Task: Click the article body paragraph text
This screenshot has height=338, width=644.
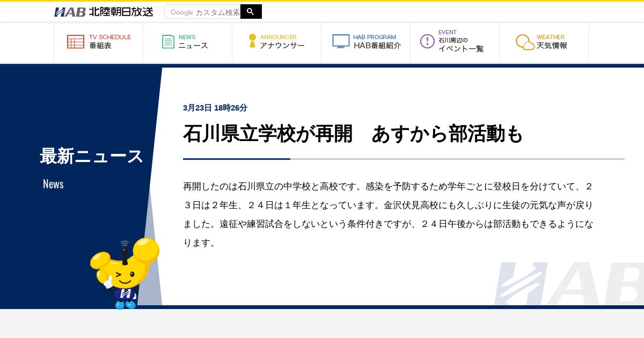Action: coord(388,215)
